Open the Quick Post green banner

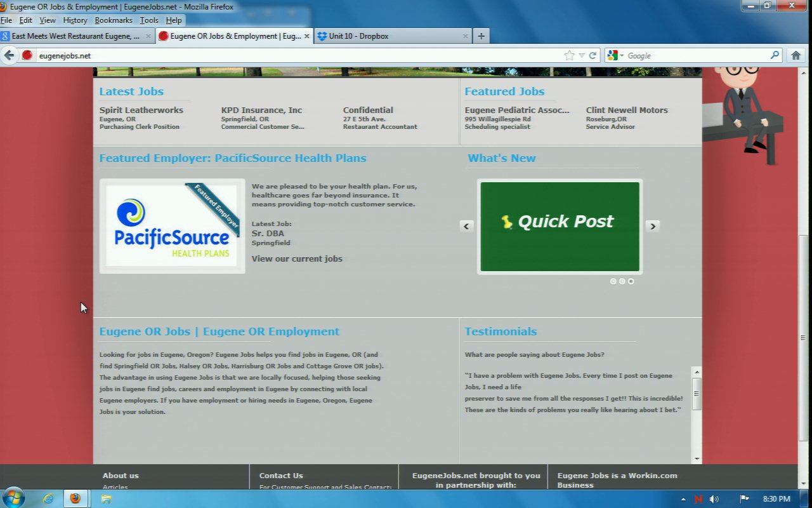point(560,227)
